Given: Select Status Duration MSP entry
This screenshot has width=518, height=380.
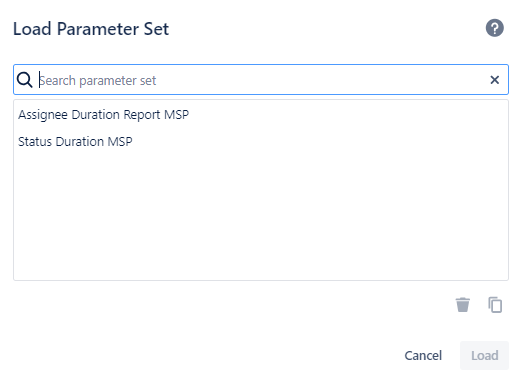Looking at the screenshot, I should point(261,142).
